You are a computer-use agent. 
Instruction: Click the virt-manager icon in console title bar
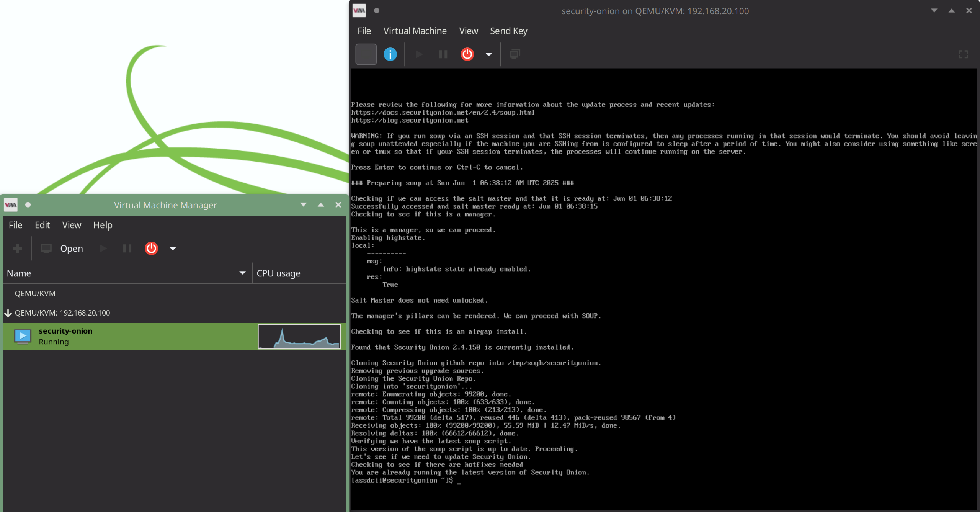point(359,11)
